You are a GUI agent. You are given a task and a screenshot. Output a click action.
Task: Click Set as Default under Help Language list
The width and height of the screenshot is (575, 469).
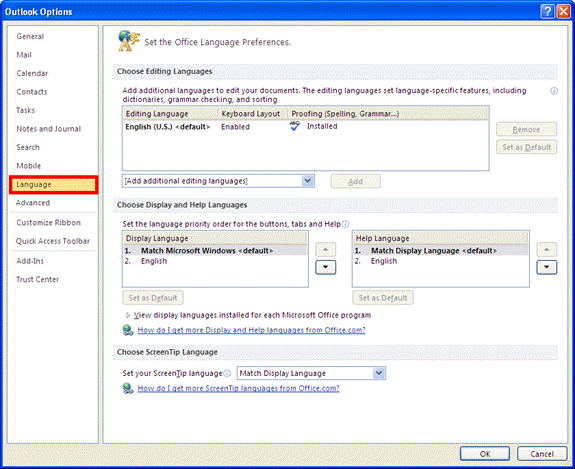tap(383, 298)
